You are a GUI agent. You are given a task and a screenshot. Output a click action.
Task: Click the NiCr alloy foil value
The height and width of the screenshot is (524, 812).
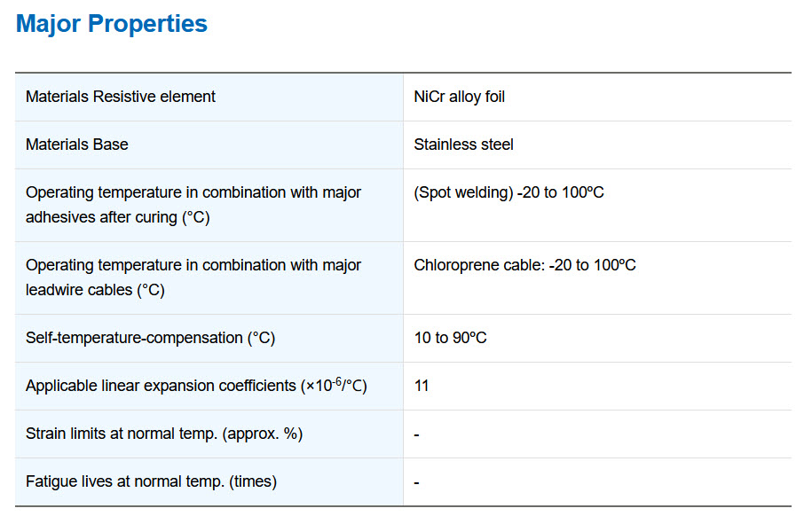[x=459, y=97]
